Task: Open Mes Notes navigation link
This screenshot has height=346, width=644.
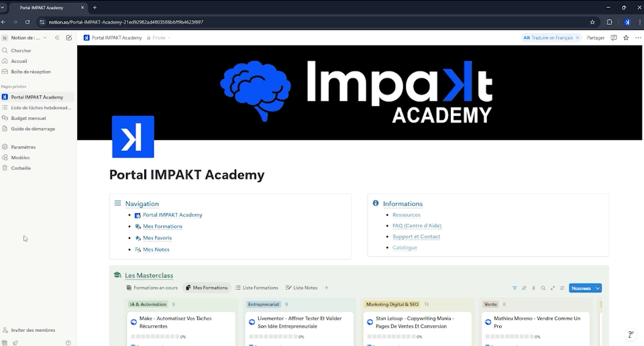Action: [156, 249]
